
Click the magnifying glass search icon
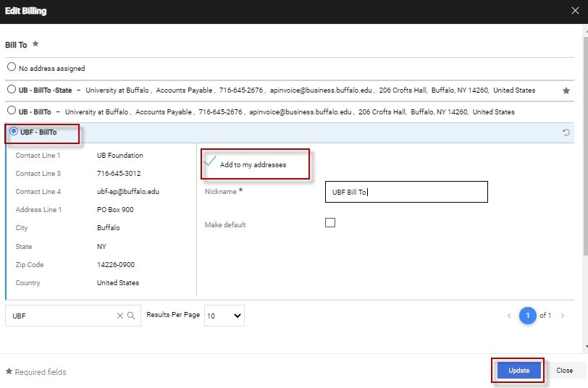(131, 316)
